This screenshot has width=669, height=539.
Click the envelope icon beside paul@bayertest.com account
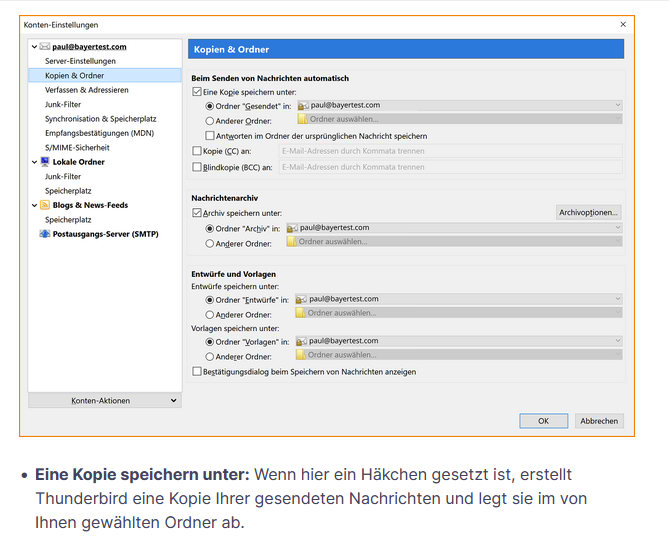click(x=45, y=47)
